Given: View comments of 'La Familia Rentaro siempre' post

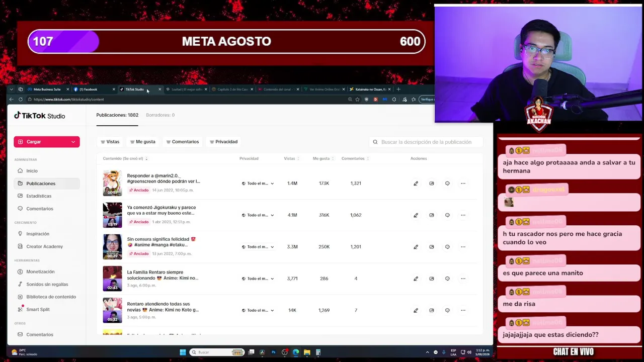Looking at the screenshot, I should tap(447, 279).
